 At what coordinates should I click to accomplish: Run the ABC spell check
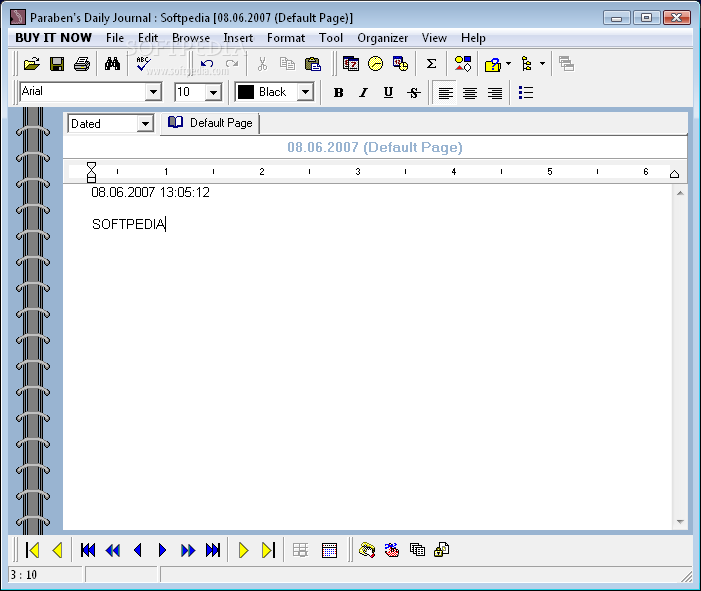(x=144, y=64)
